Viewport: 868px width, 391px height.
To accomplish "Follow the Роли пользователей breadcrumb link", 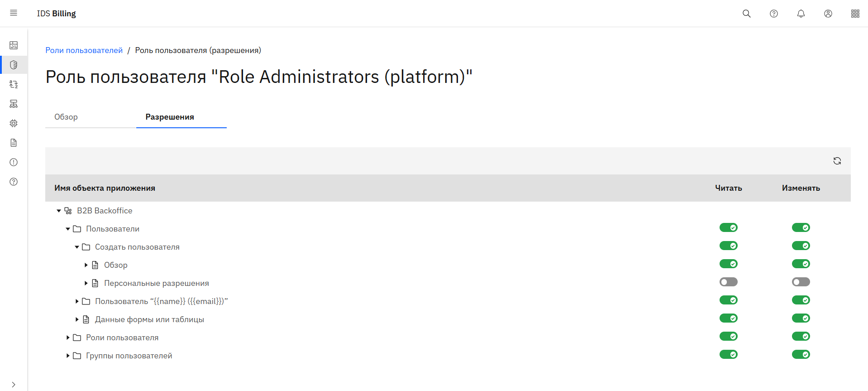I will coord(84,50).
